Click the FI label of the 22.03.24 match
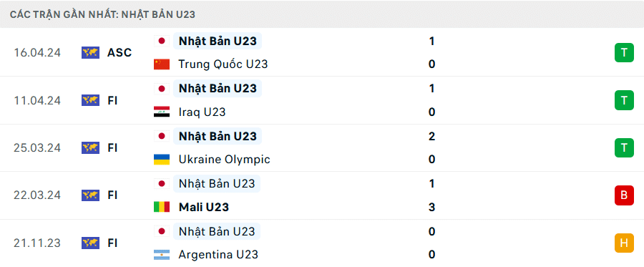644x267 pixels. [113, 195]
